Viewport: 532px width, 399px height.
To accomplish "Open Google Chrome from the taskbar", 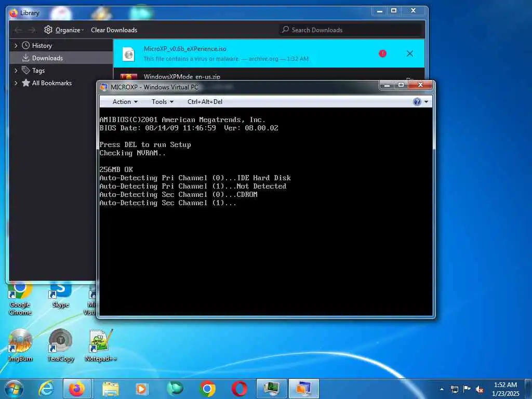I will tap(207, 389).
